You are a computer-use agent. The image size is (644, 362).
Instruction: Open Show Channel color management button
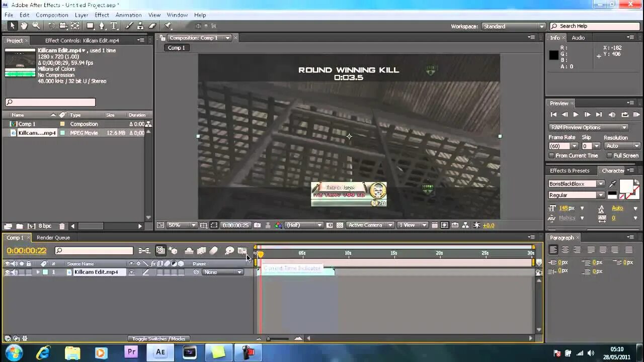pyautogui.click(x=278, y=225)
